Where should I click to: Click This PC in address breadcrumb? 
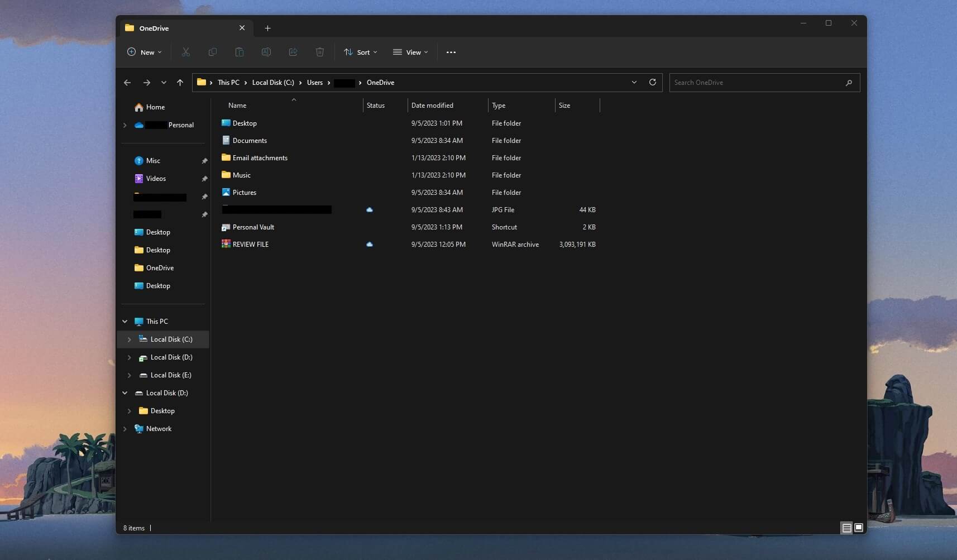click(x=228, y=83)
